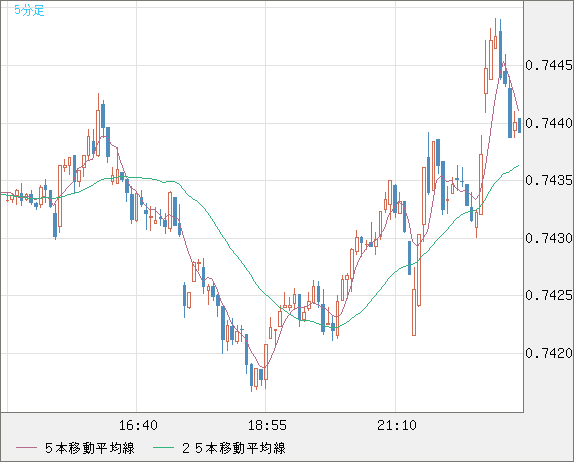Click the 21:10 time axis label
The height and width of the screenshot is (462, 574).
pos(397,425)
